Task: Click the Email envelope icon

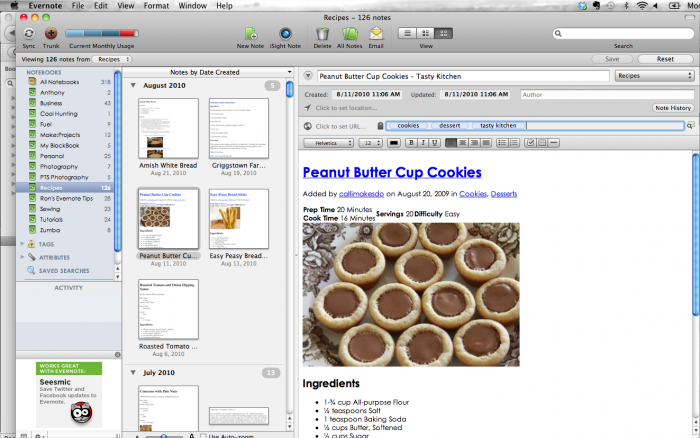Action: click(376, 34)
